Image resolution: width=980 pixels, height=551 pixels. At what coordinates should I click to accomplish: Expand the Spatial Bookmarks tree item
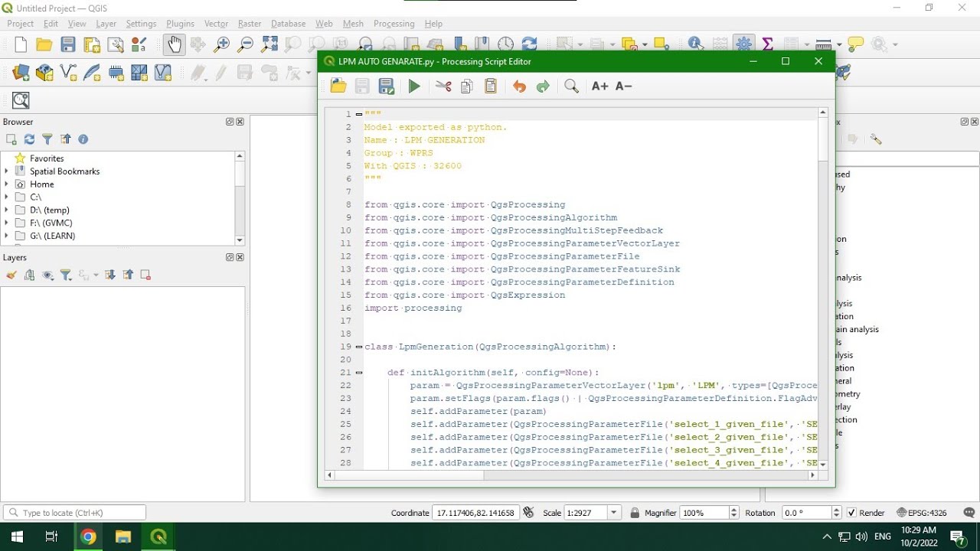(x=7, y=171)
